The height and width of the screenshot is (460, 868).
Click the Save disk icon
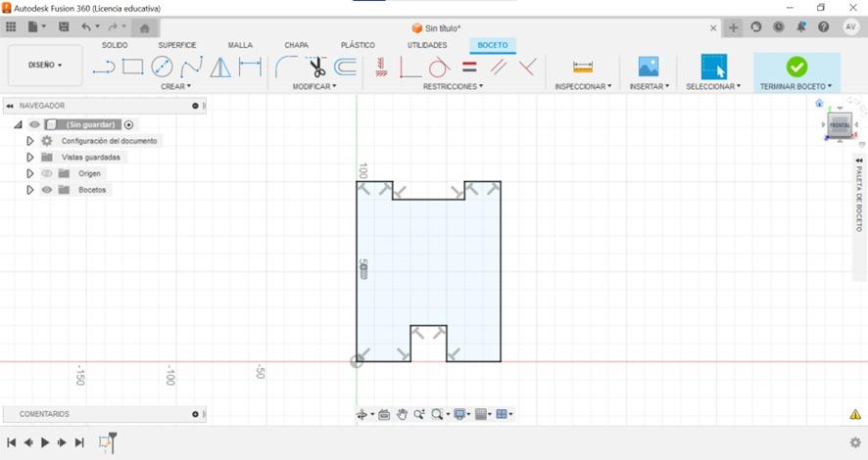tap(64, 26)
